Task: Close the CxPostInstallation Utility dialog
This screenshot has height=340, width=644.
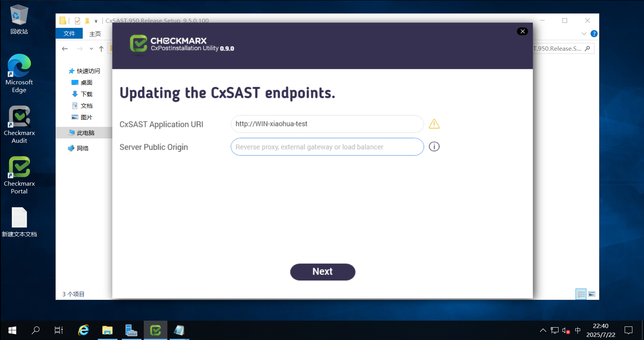Action: click(x=523, y=31)
